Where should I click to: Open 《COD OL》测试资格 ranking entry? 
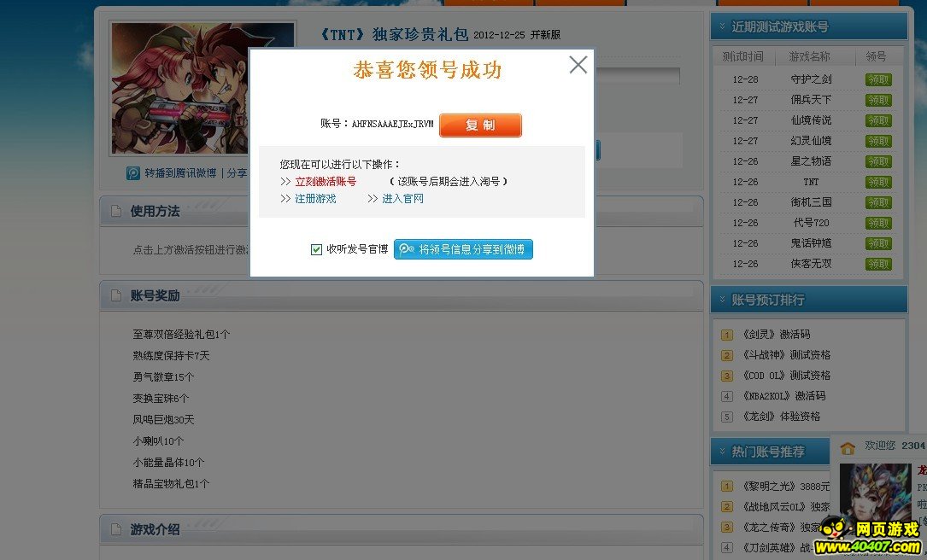tap(787, 376)
